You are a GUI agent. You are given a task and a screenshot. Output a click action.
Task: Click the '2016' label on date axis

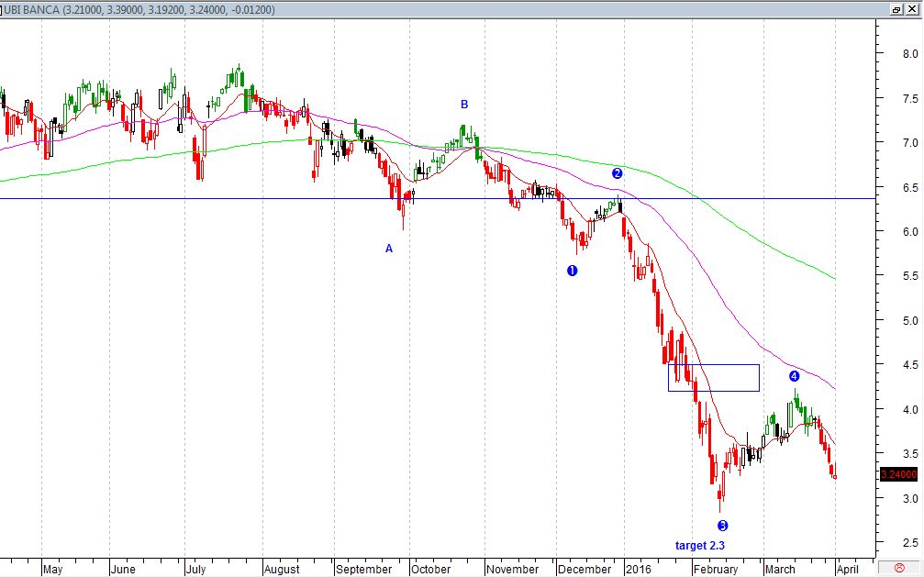click(x=639, y=570)
